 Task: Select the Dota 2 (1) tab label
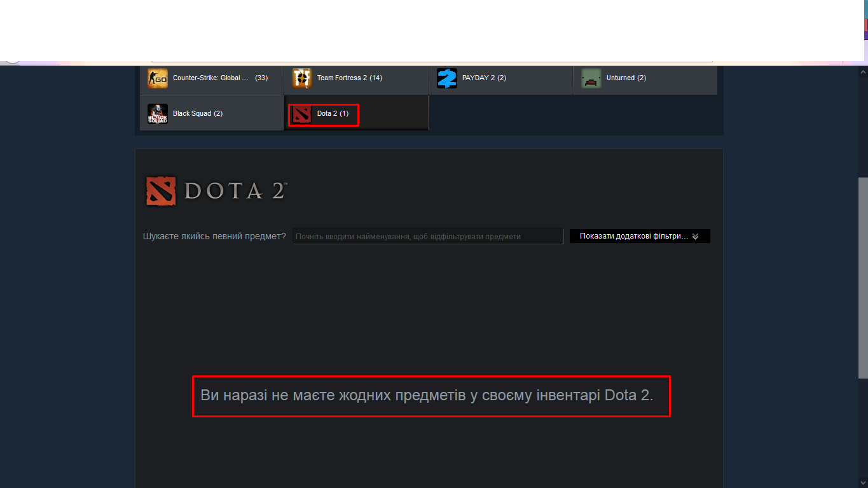333,114
